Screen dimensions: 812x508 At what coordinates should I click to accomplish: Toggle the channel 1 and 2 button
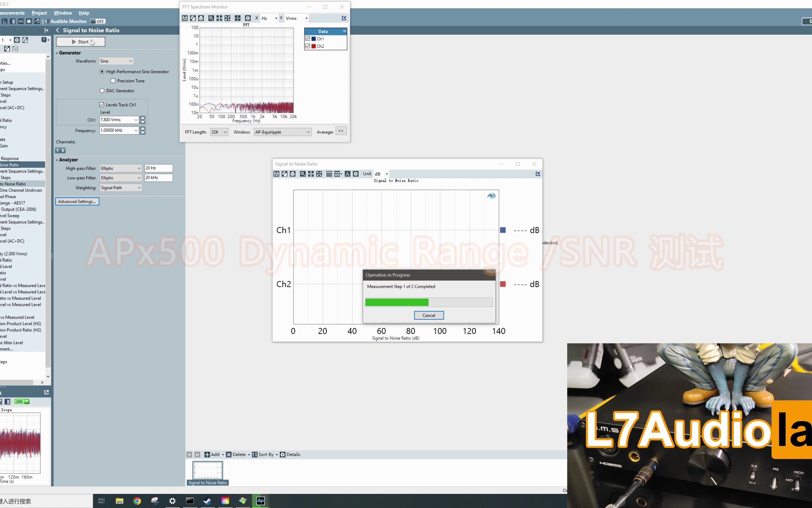click(60, 150)
